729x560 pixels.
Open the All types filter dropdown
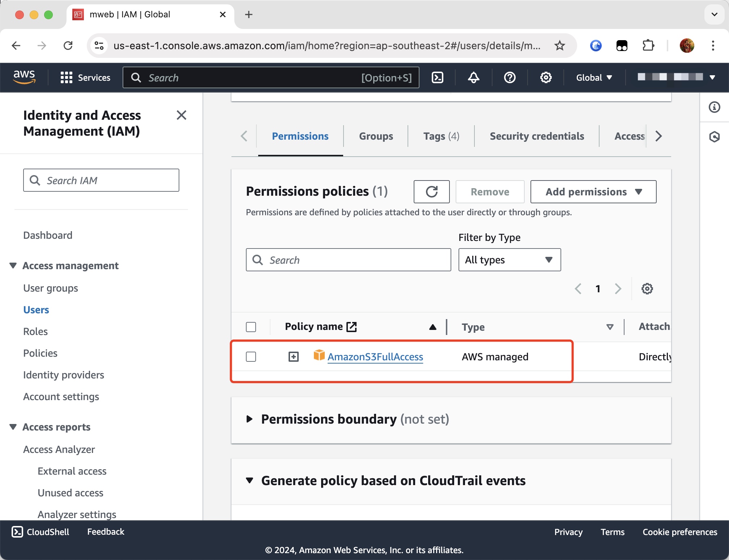pyautogui.click(x=509, y=260)
